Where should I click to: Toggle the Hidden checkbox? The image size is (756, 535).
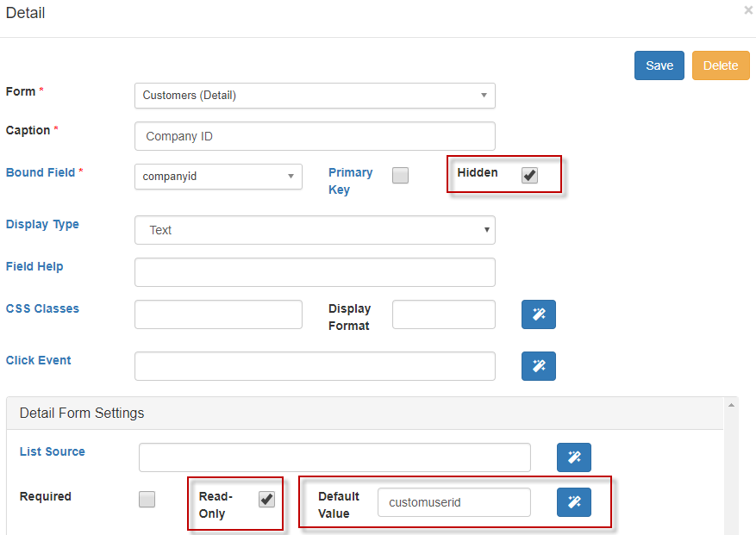pos(529,176)
